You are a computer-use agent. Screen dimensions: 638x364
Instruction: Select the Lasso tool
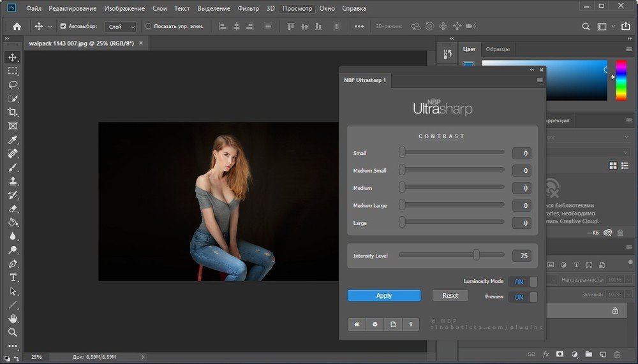(13, 85)
